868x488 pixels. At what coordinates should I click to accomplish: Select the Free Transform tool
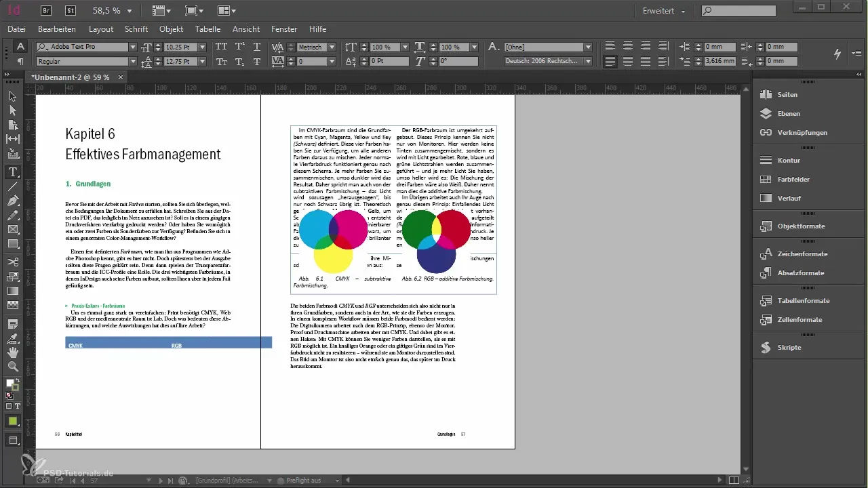[13, 277]
